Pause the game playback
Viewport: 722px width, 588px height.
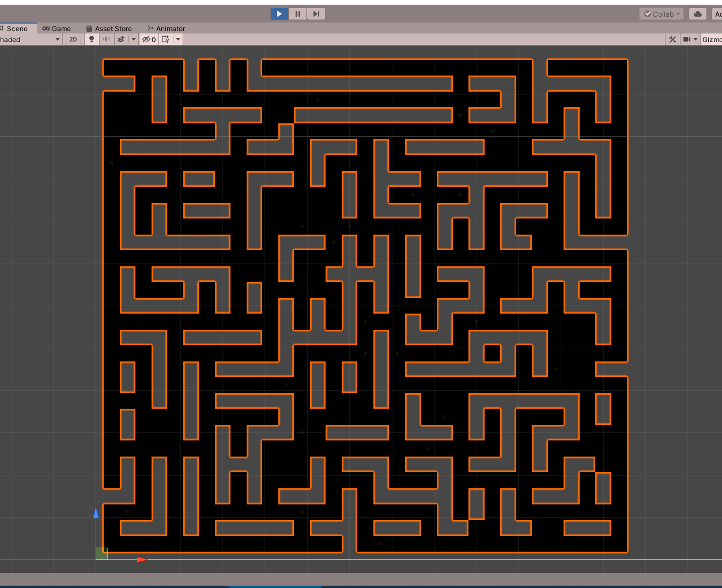tap(298, 14)
